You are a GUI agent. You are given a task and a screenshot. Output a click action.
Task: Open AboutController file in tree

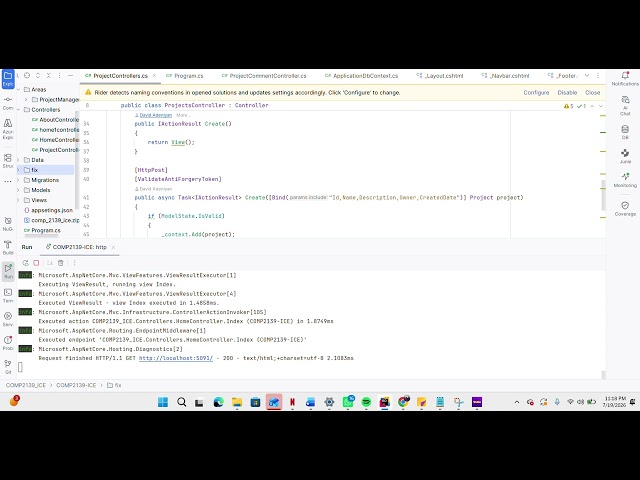click(x=55, y=120)
